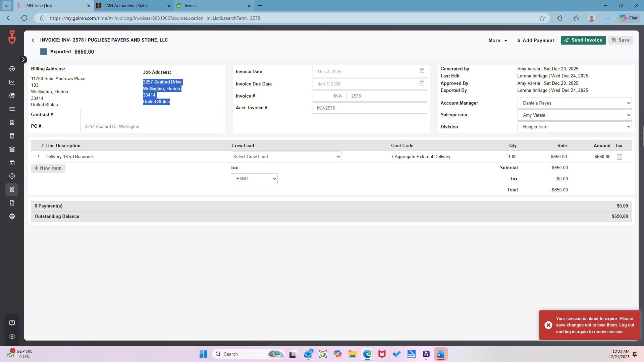Open McAfee from the taskbar
The width and height of the screenshot is (644, 362).
coord(382,354)
